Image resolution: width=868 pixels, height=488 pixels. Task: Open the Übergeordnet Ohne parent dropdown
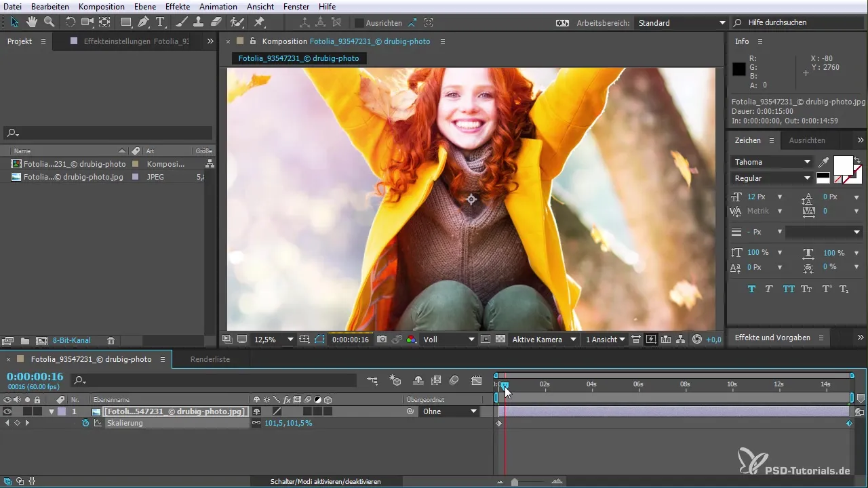tap(450, 411)
